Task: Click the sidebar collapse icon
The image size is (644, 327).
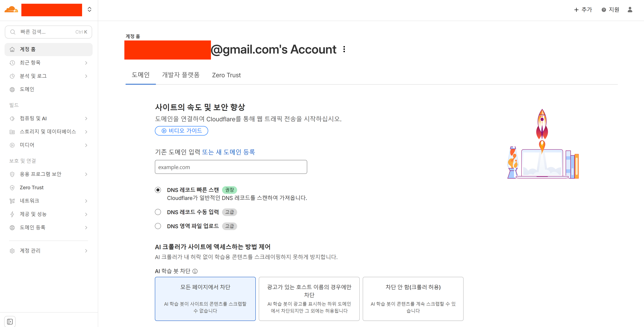Action: 10,322
